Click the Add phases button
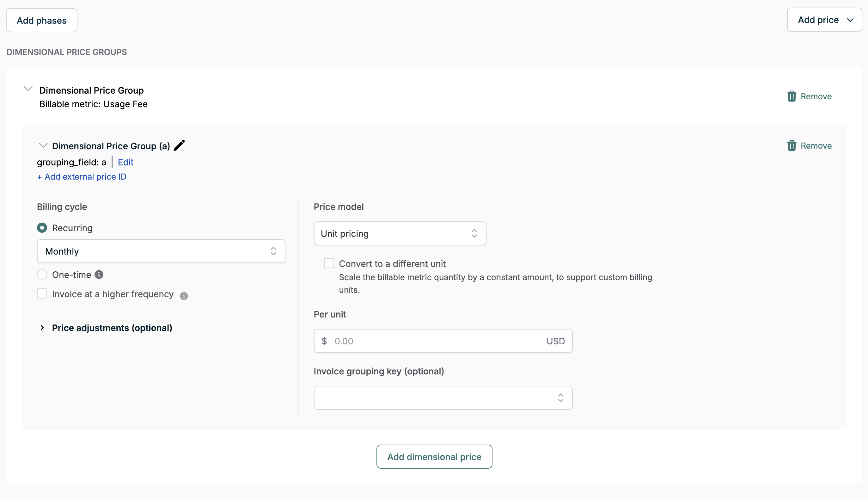Viewport: 868px width, 499px height. pos(41,20)
